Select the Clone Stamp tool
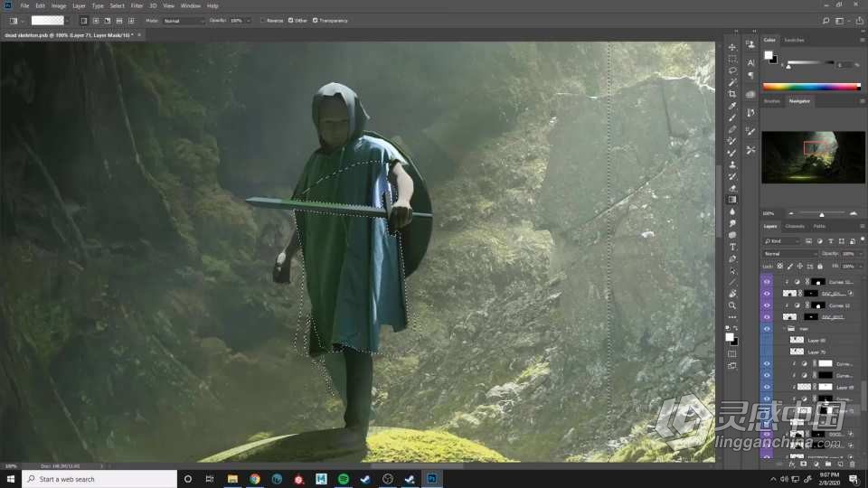This screenshot has height=488, width=868. tap(732, 164)
